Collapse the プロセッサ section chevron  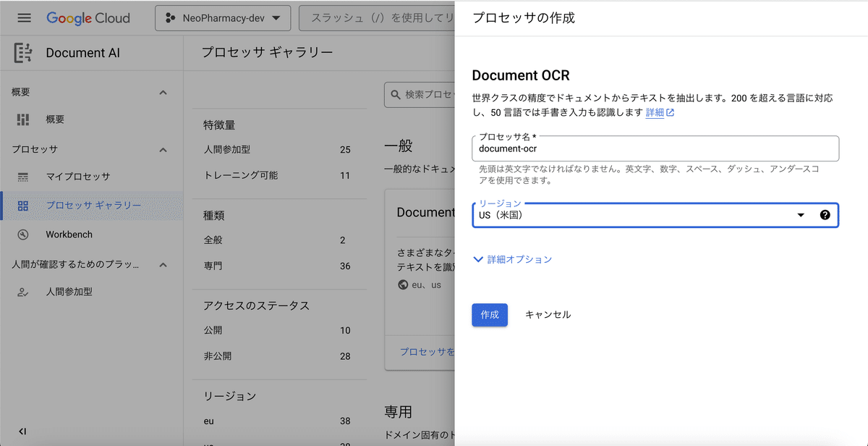pyautogui.click(x=163, y=150)
